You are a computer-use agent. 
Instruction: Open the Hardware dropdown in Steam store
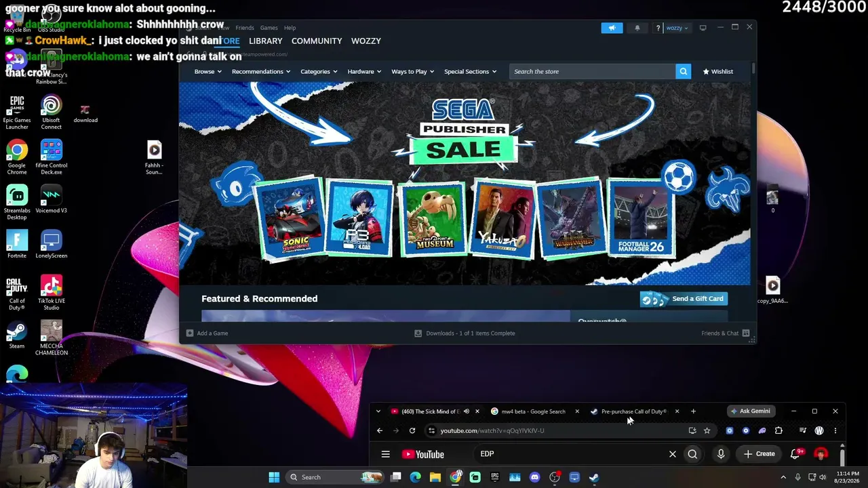pos(364,71)
